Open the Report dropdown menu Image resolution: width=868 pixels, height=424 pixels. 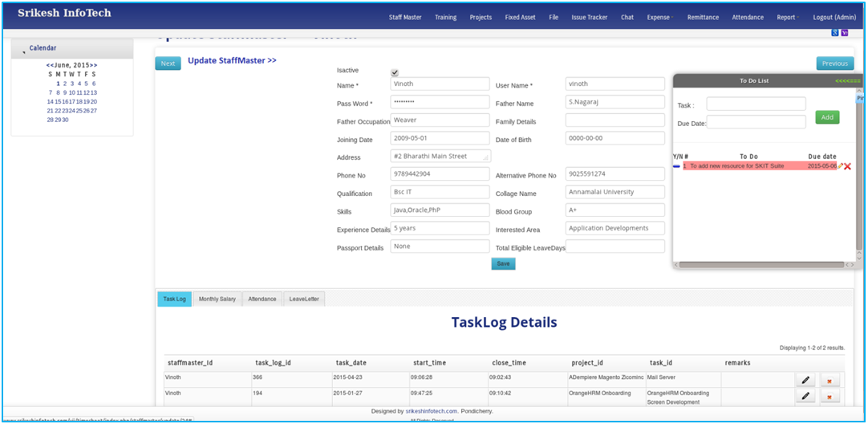coord(787,17)
